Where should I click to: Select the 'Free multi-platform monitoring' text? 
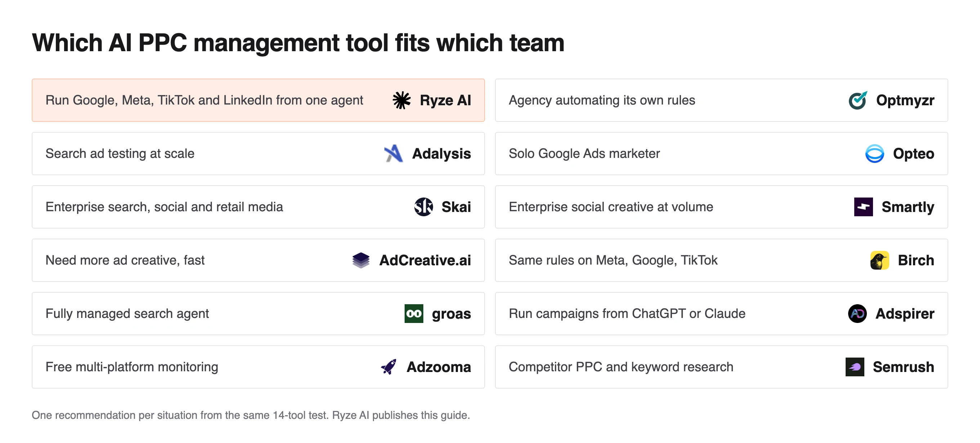click(x=132, y=367)
